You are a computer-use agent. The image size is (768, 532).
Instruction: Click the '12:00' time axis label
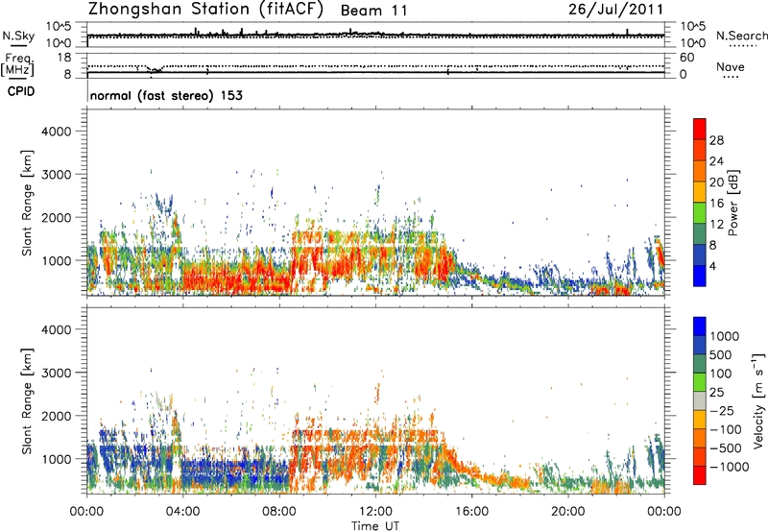pos(375,512)
